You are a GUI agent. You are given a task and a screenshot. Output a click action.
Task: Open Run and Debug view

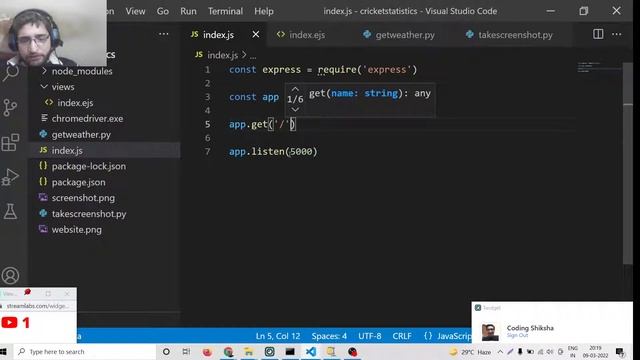pyautogui.click(x=10, y=177)
